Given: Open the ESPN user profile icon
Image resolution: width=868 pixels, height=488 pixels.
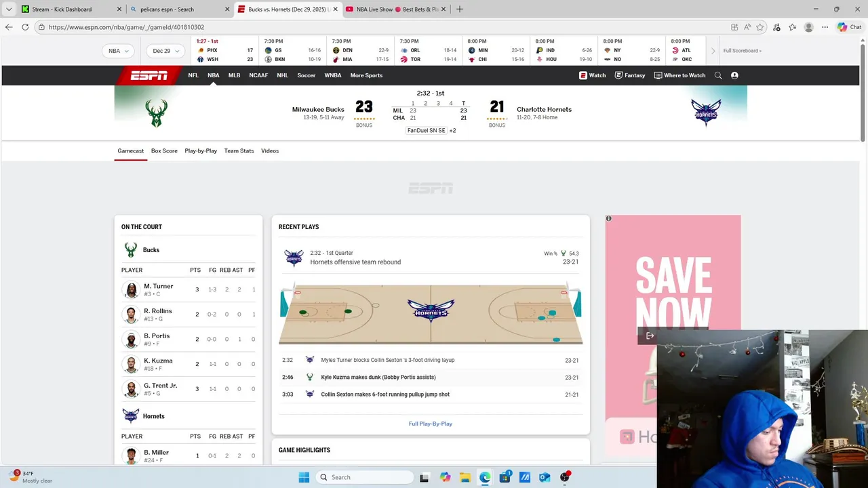Looking at the screenshot, I should (734, 75).
